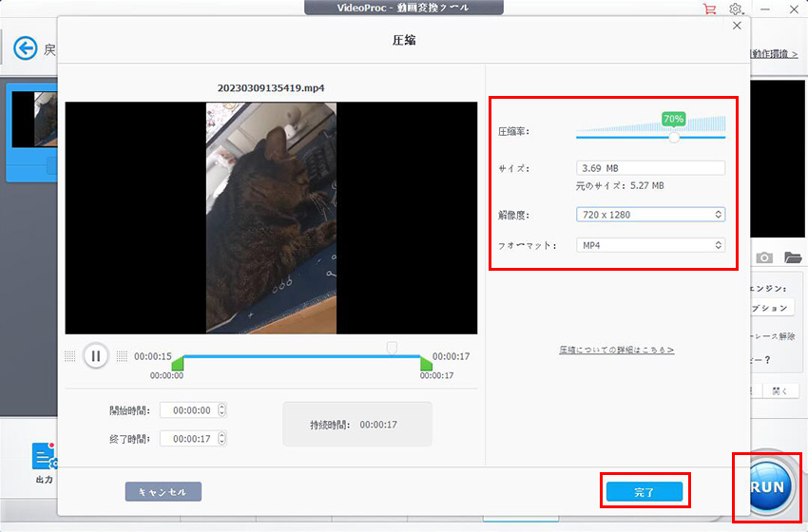Click the shopping cart icon
The width and height of the screenshot is (808, 532).
(x=709, y=9)
